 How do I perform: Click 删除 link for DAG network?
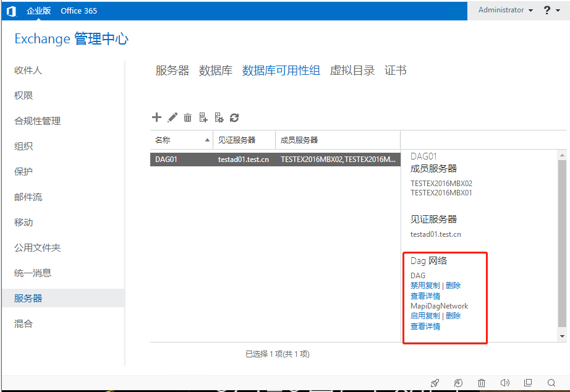[x=453, y=286]
